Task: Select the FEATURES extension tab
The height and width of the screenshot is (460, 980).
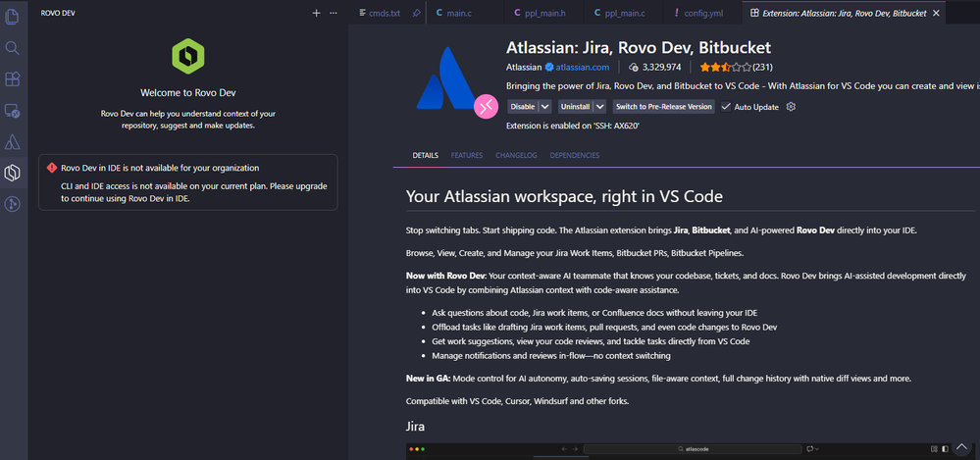Action: coord(467,156)
